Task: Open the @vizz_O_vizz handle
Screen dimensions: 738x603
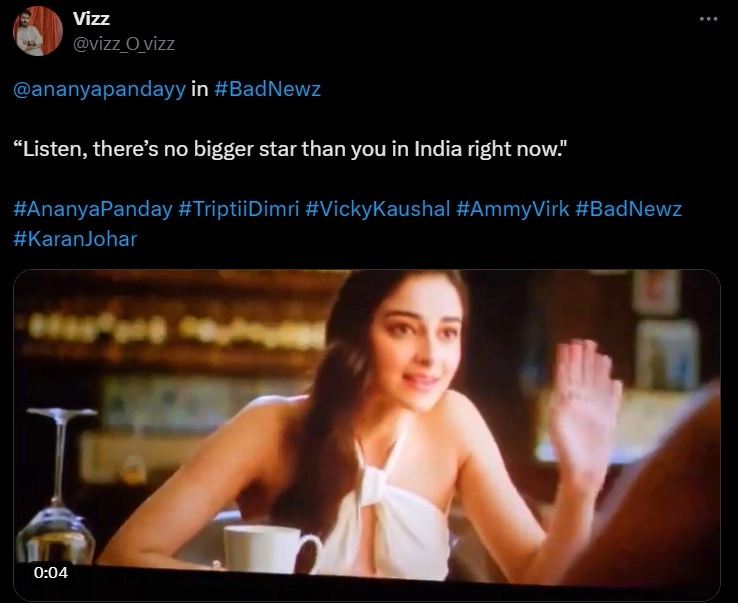Action: pyautogui.click(x=124, y=44)
